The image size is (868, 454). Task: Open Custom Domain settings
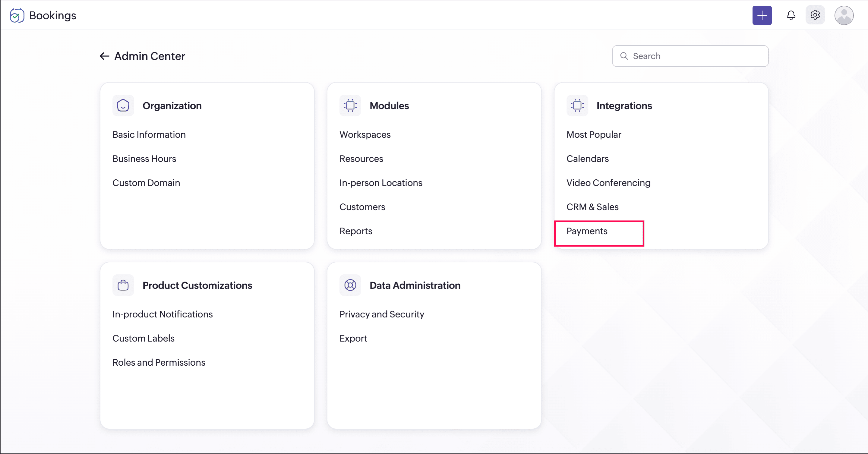146,183
